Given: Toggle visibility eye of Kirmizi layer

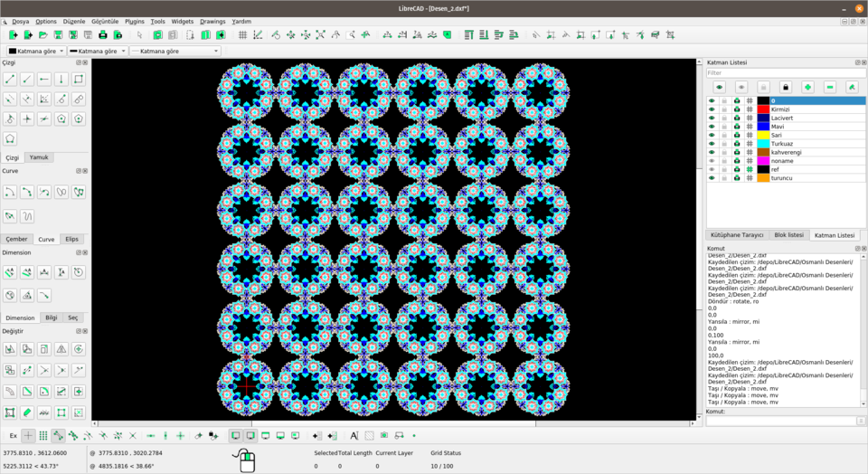Looking at the screenshot, I should coord(712,109).
